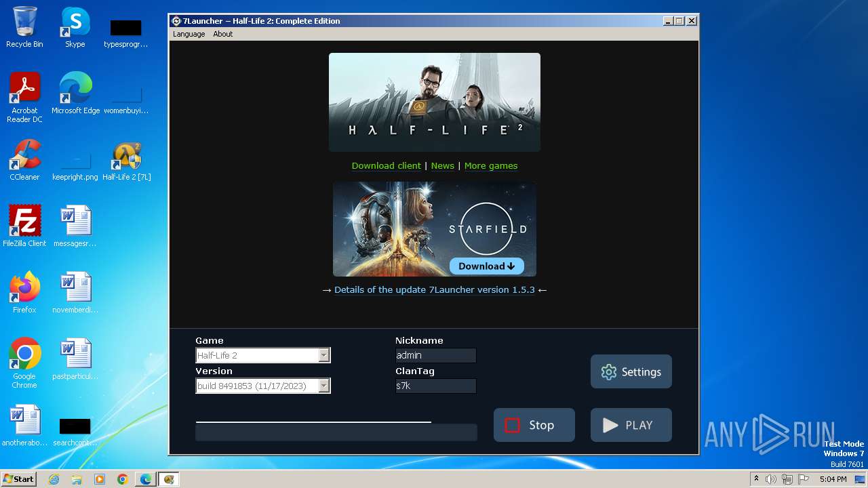Close the 7Launcher window

coord(692,21)
